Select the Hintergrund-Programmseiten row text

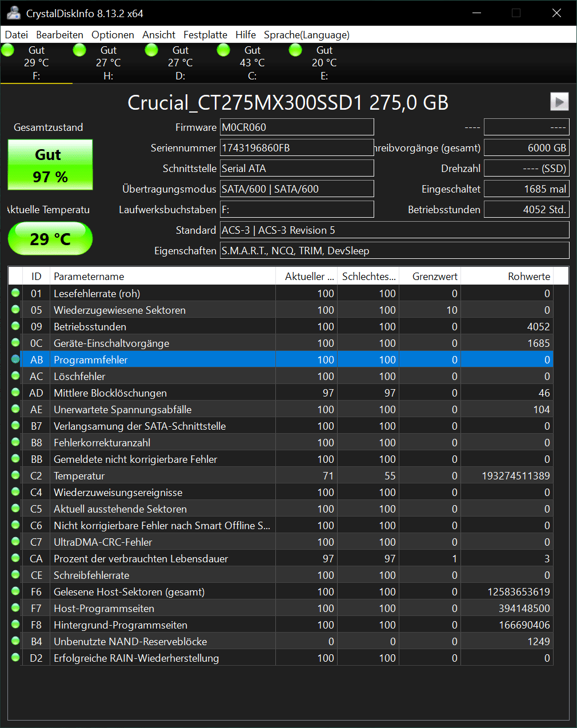[121, 625]
